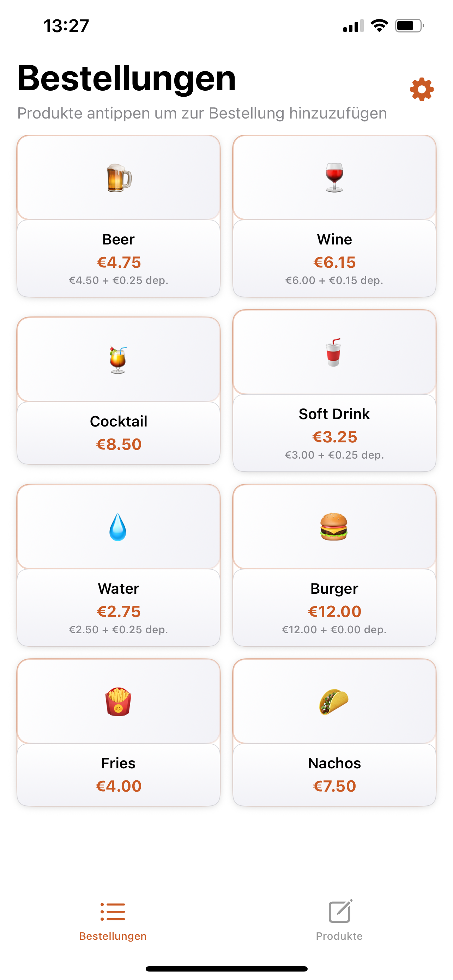Add Wine for €6.15 to order
453x980 pixels.
(334, 259)
